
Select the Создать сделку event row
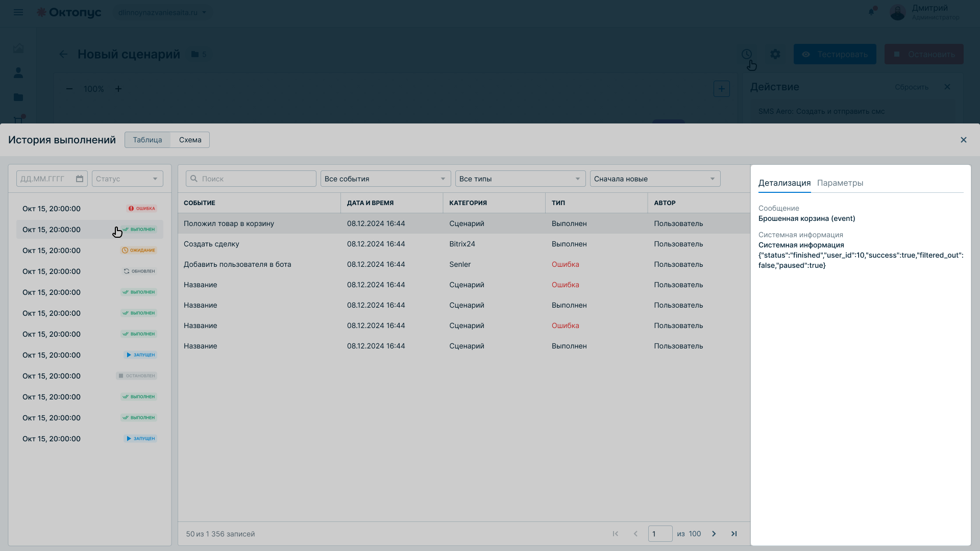pos(464,244)
